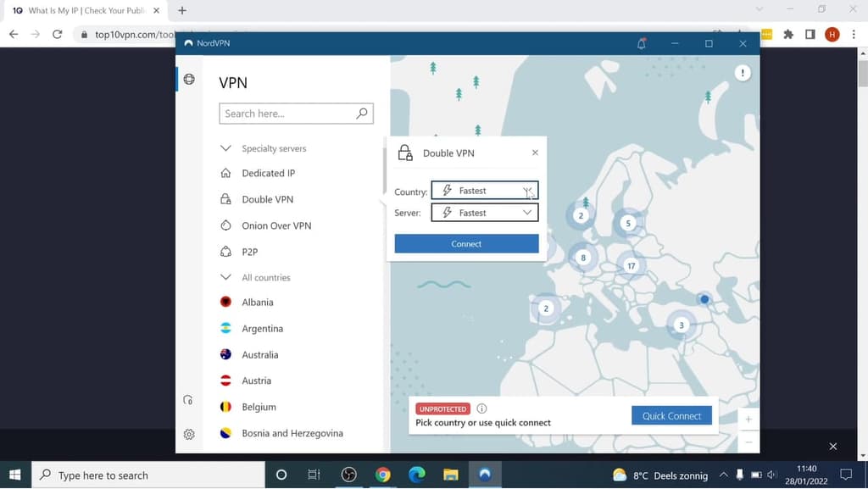Viewport: 868px width, 489px height.
Task: Open weather widget showing 8°C
Action: click(659, 475)
